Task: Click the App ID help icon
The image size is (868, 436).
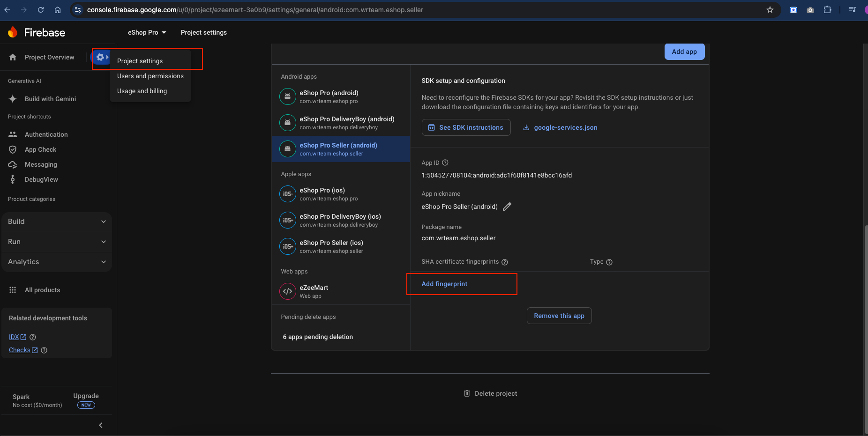Action: coord(445,163)
